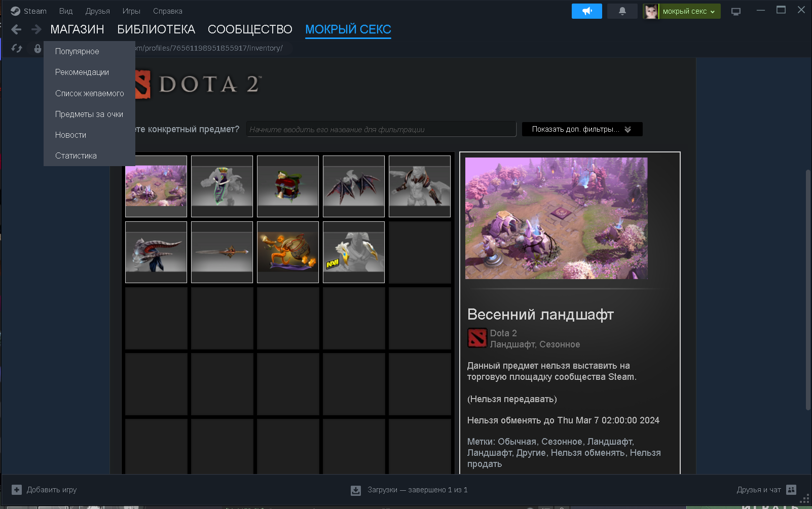Image resolution: width=812 pixels, height=509 pixels.
Task: Open the БИБЛИОТЕКА tab
Action: (156, 29)
